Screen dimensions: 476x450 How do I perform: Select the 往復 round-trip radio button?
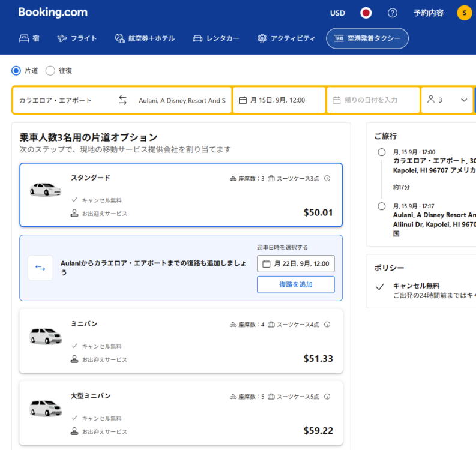(50, 71)
